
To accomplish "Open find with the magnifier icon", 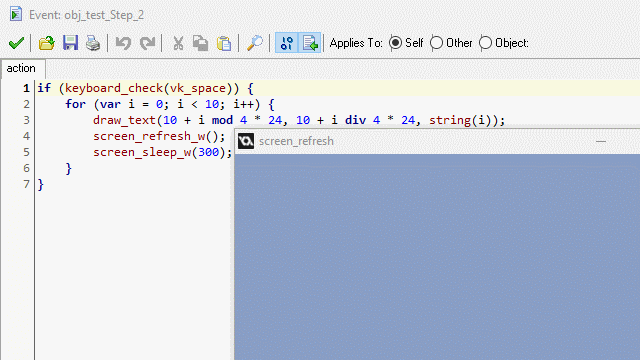I will coord(255,43).
